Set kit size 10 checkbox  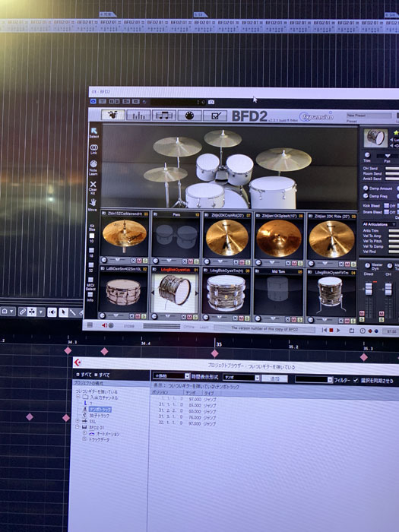pyautogui.click(x=92, y=236)
